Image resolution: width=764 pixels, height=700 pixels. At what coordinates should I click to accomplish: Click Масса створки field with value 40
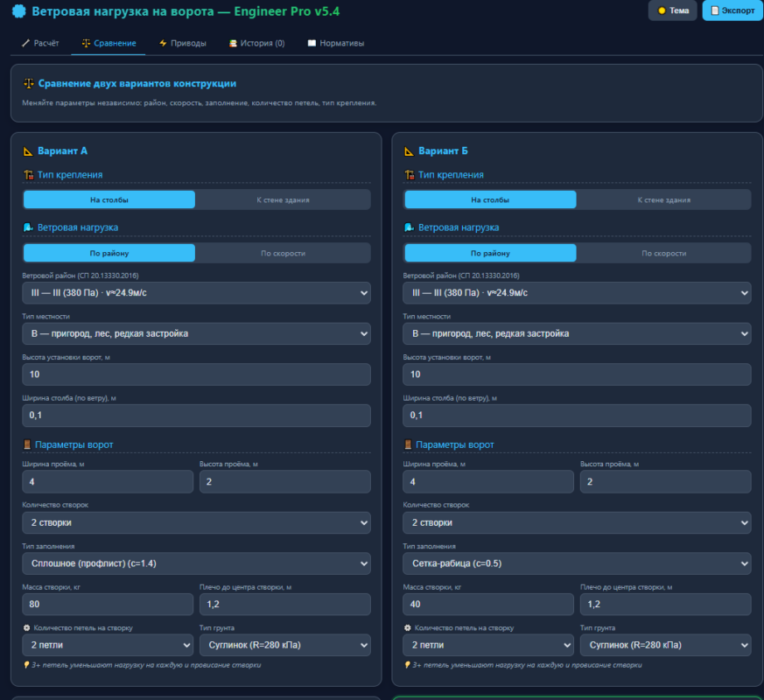[x=488, y=605]
